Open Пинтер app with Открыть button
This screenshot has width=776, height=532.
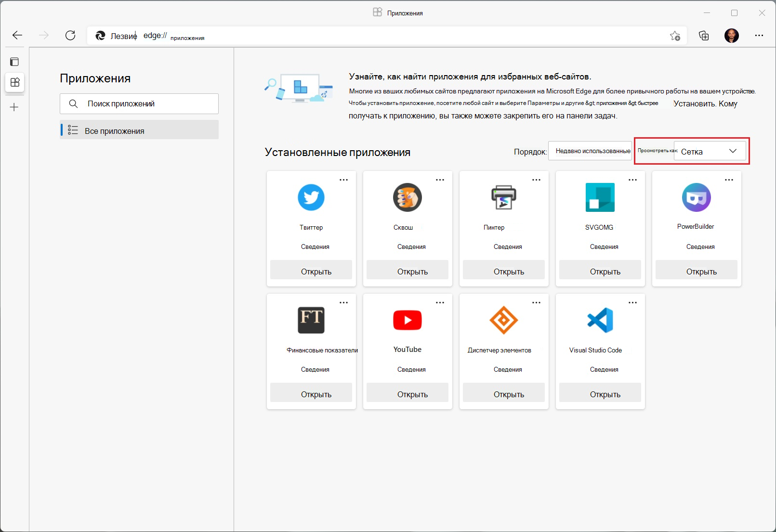point(504,271)
